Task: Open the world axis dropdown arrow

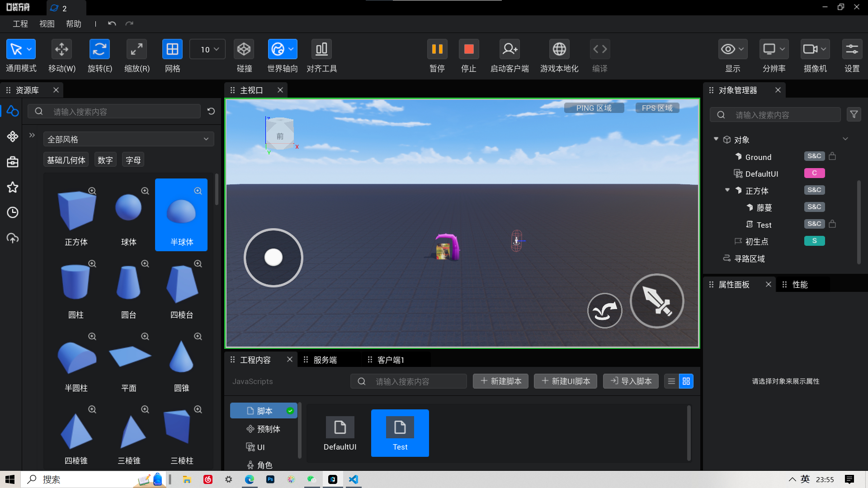Action: pyautogui.click(x=291, y=49)
